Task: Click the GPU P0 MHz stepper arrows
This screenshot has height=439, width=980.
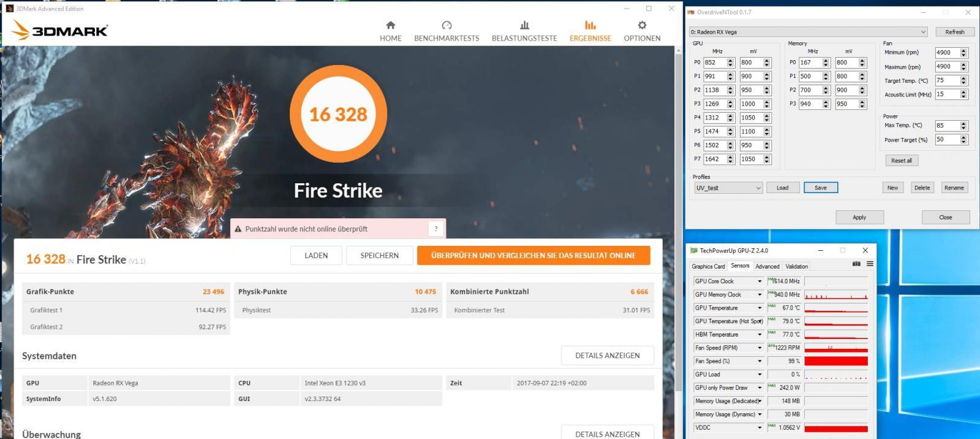Action: point(731,63)
